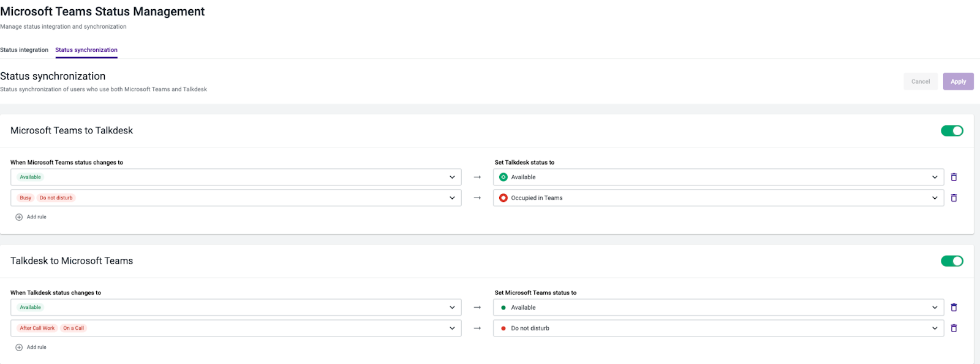
Task: Select the Status synchronization tab
Action: click(x=86, y=50)
